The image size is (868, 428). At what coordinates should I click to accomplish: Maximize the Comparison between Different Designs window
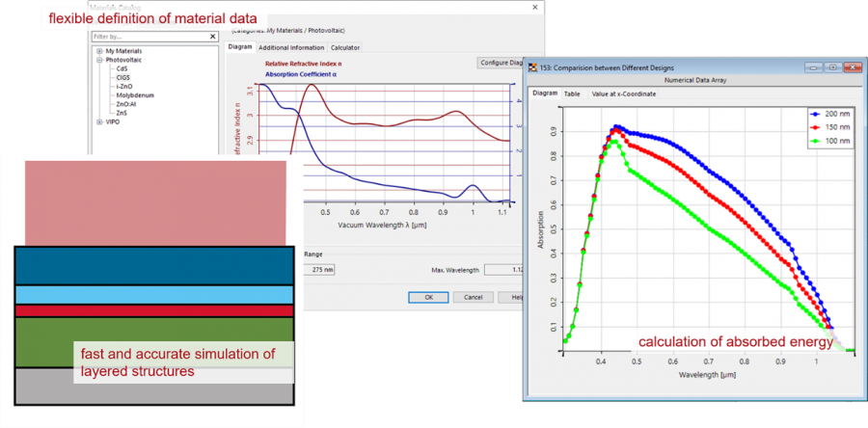coord(832,67)
